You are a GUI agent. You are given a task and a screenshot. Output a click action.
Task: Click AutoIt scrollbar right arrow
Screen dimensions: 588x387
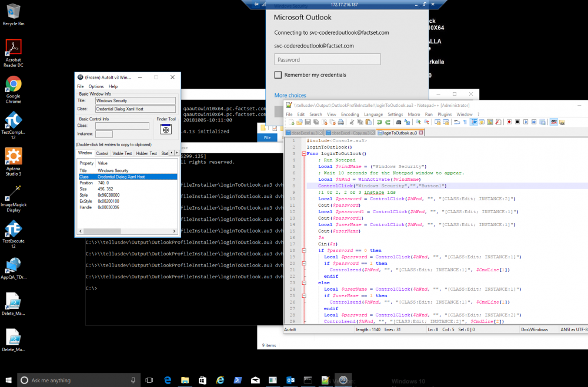pos(174,231)
